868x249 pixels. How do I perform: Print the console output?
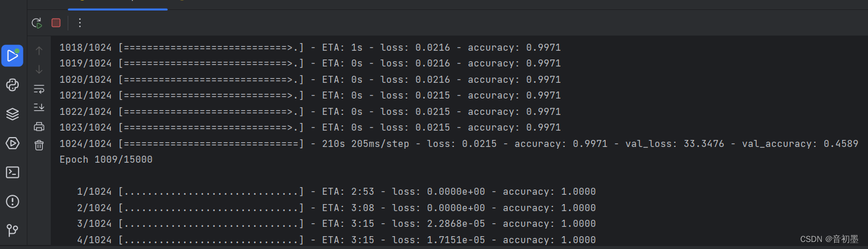39,127
